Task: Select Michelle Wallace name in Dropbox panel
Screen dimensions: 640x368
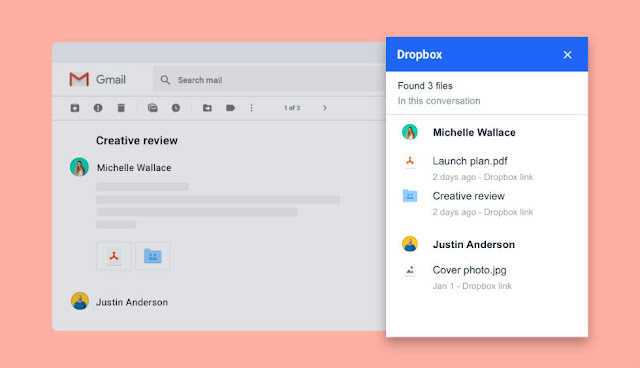Action: click(x=474, y=133)
